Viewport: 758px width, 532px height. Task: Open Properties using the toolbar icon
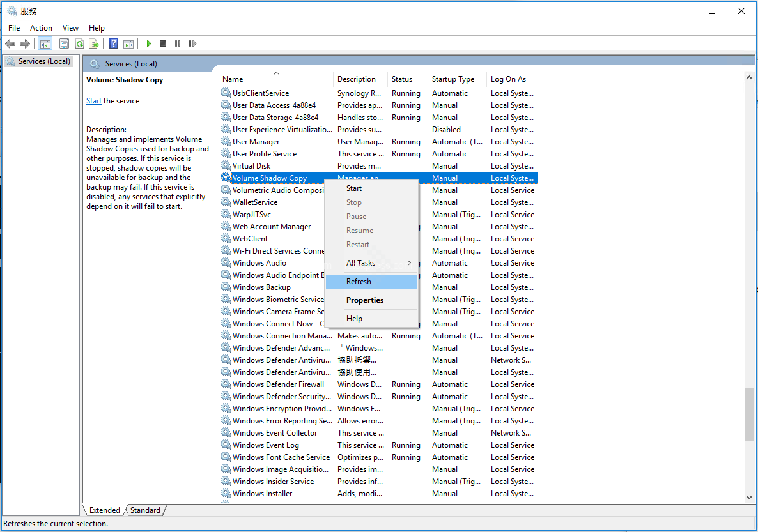(64, 43)
